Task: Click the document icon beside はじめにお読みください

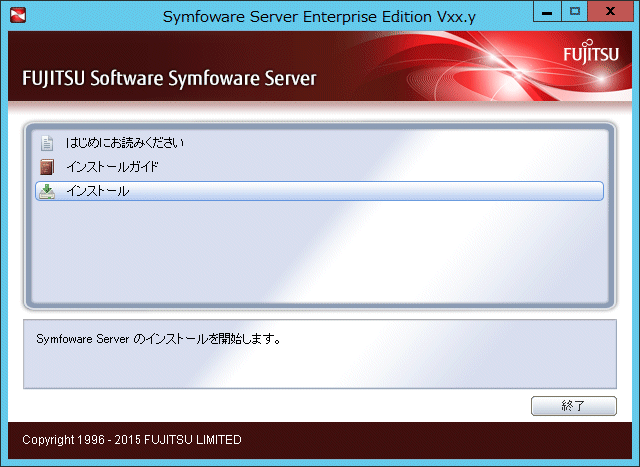Action: [x=47, y=143]
